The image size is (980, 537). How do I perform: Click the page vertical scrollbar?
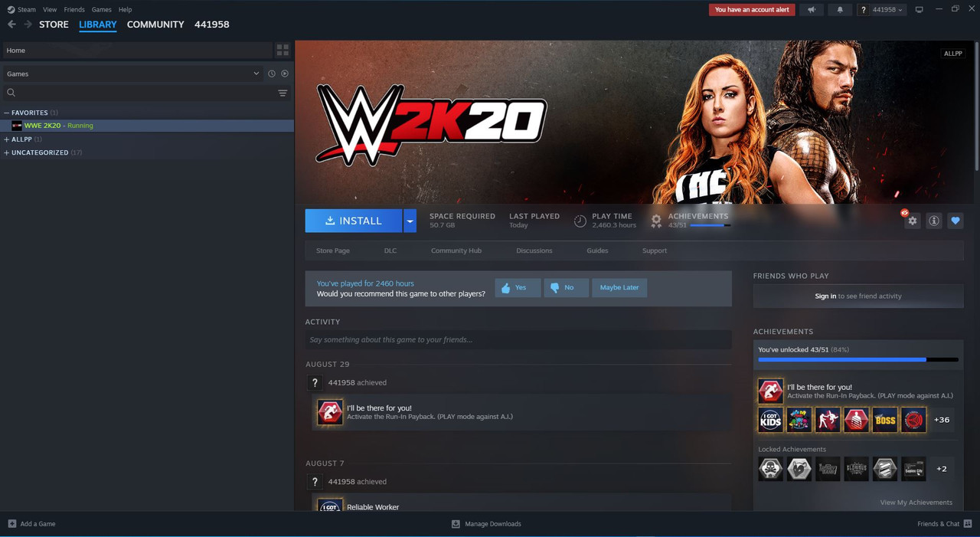977,107
